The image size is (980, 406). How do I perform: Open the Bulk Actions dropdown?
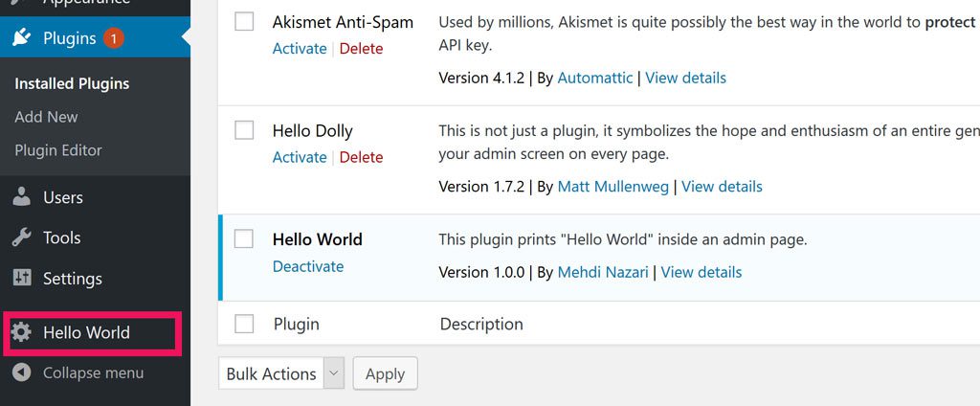coord(281,373)
